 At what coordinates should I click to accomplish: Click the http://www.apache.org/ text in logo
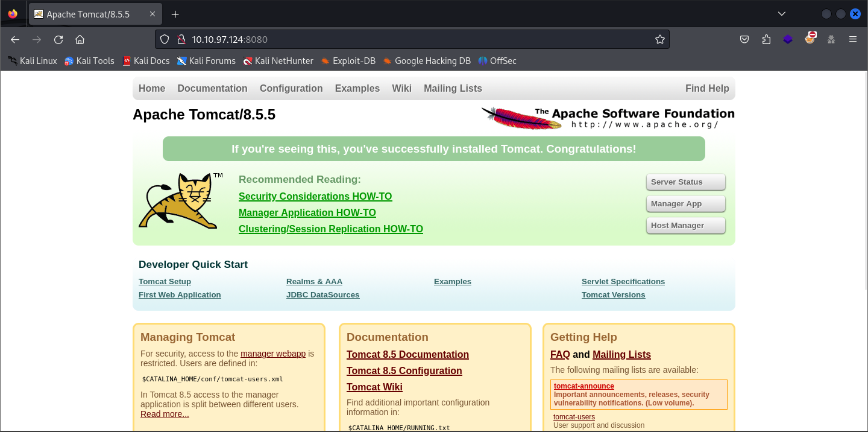click(644, 125)
